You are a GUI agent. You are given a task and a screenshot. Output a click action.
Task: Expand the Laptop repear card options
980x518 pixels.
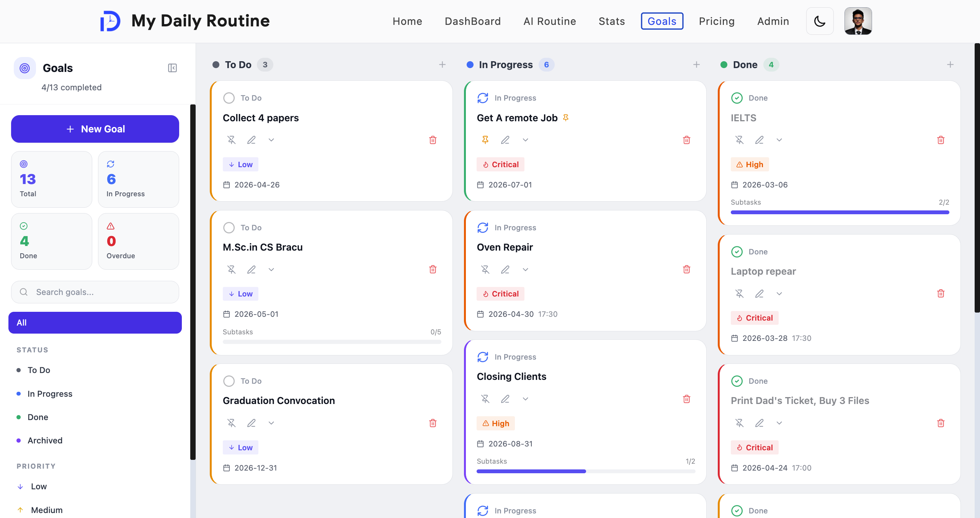click(779, 293)
